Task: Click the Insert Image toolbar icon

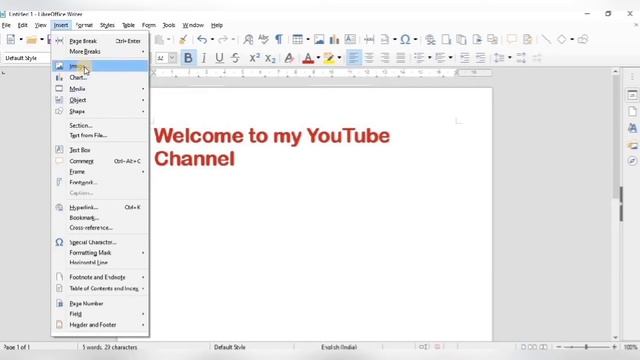Action: point(319,39)
